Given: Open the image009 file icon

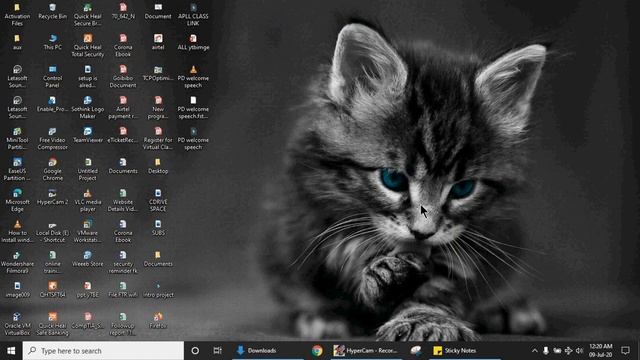Looking at the screenshot, I should [17, 290].
